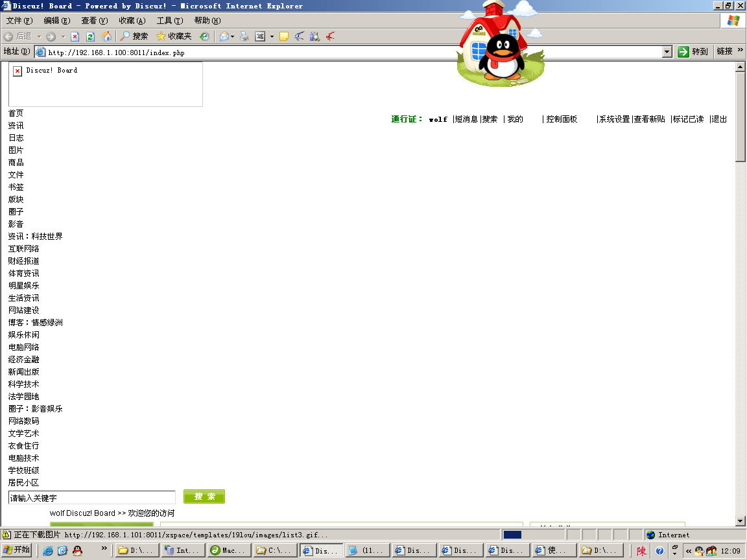Screen dimensions: 747x560
Task: Click the vertical scrollbar up arrow
Action: point(740,67)
